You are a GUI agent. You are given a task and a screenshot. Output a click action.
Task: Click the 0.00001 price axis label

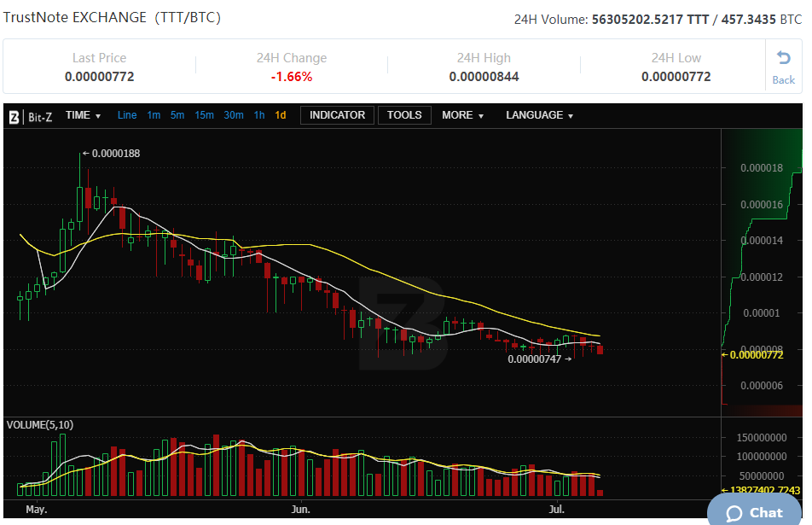[761, 313]
